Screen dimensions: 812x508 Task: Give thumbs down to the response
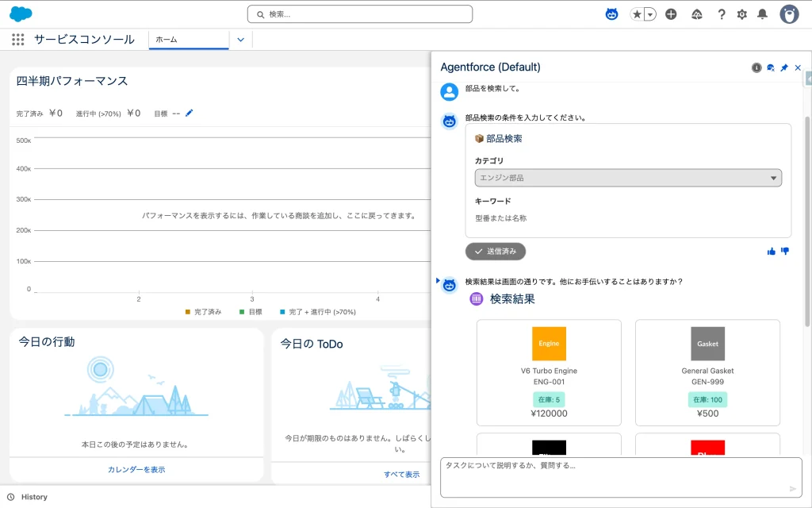coord(785,251)
